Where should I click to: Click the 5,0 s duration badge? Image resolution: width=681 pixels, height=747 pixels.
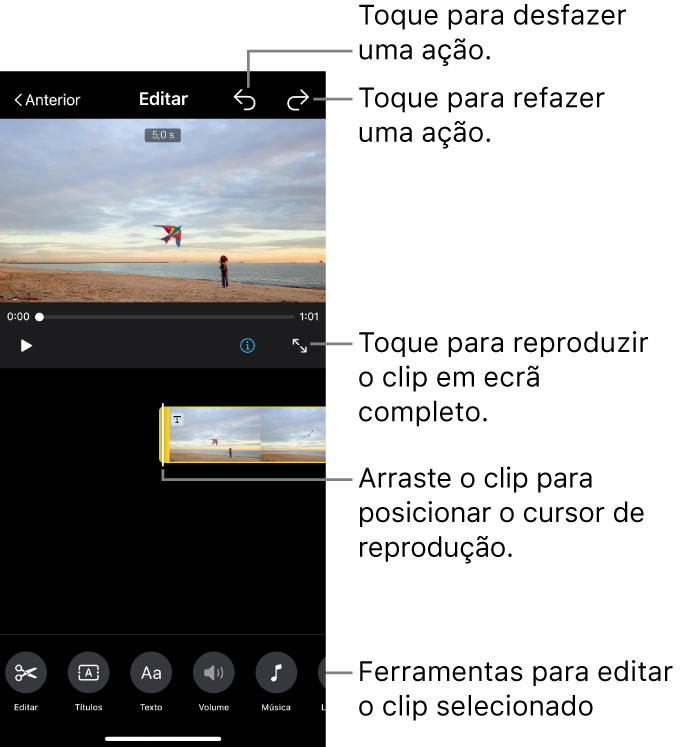click(x=163, y=135)
